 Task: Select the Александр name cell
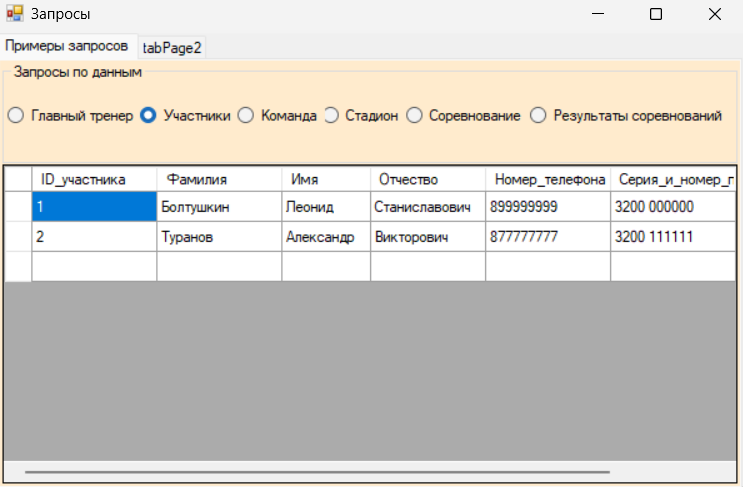click(326, 236)
